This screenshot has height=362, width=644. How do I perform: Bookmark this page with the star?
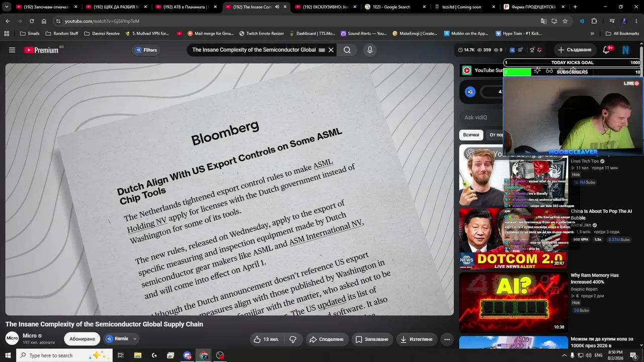tap(565, 21)
